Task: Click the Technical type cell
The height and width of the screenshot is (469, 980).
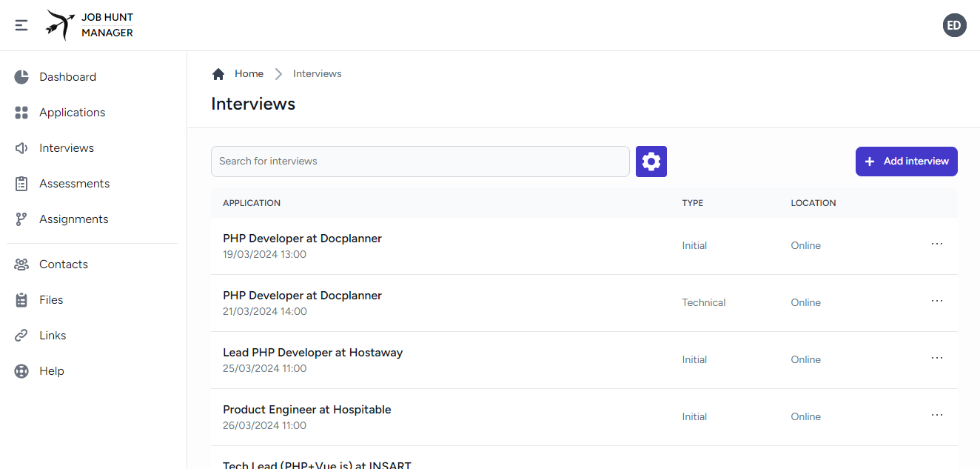Action: 704,302
